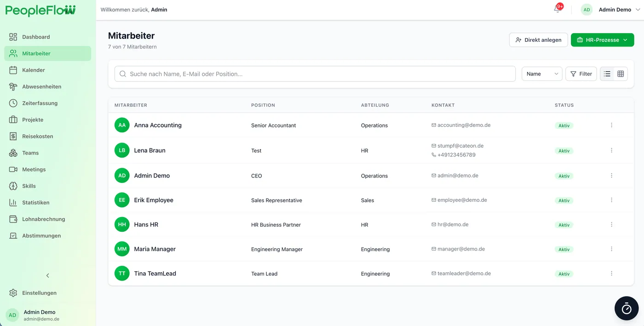Click the Senior Accountant position cell
Screen dimensions: 644x326
(x=274, y=126)
